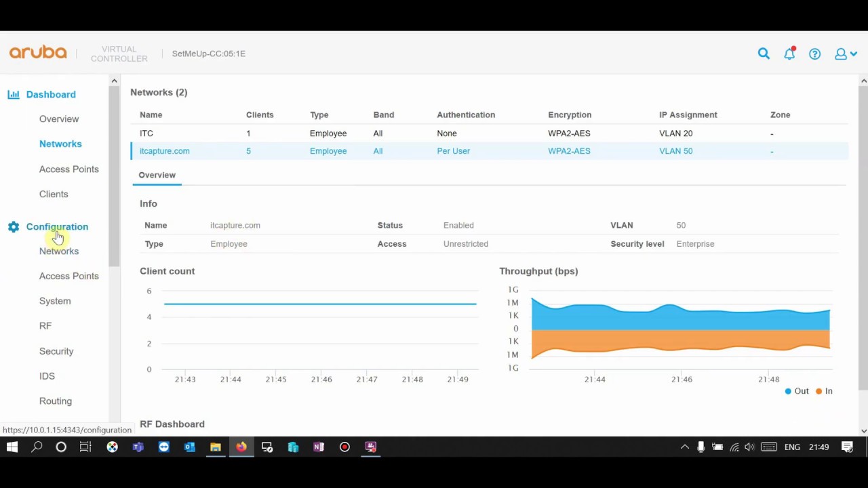Image resolution: width=868 pixels, height=488 pixels.
Task: Click the Configuration gear icon
Action: (14, 226)
